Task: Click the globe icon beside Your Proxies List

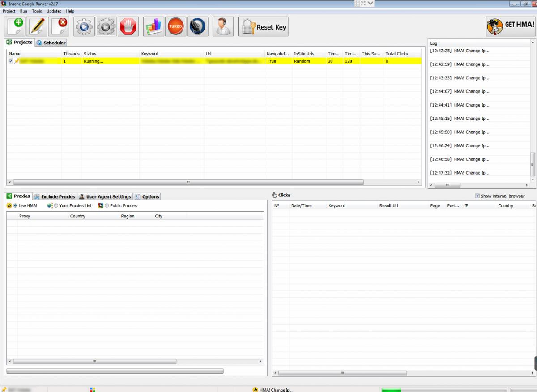Action: point(50,206)
